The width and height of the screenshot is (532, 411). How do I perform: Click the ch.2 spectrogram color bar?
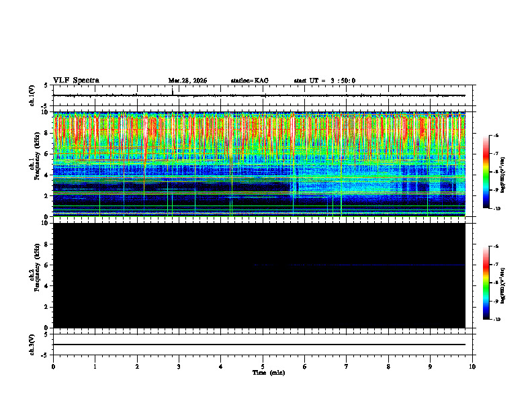pos(486,283)
